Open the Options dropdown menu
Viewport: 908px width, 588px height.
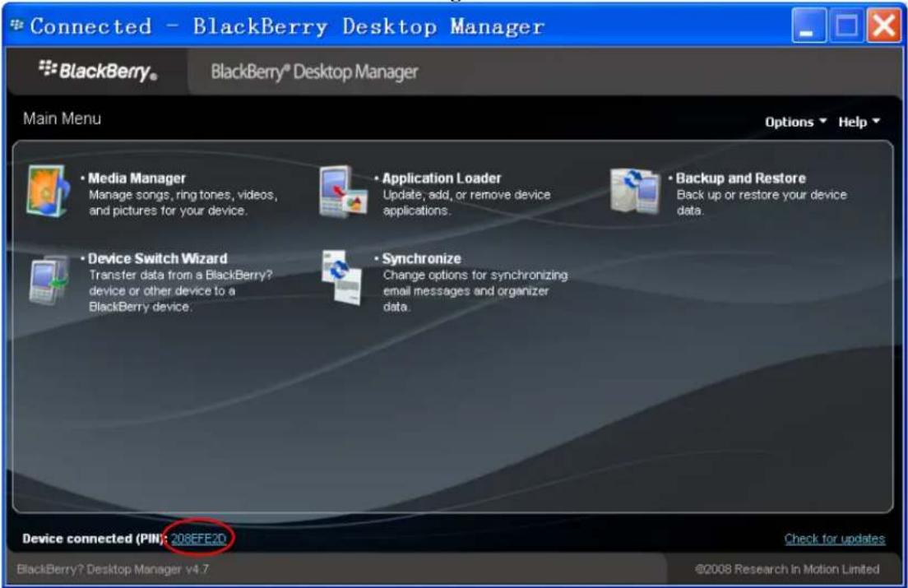pyautogui.click(x=795, y=122)
